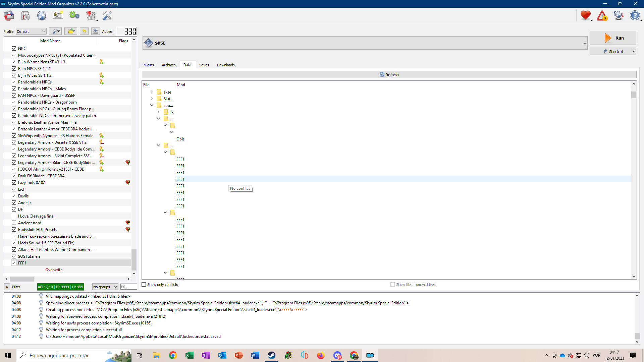Expand the fx folder

pos(158,112)
